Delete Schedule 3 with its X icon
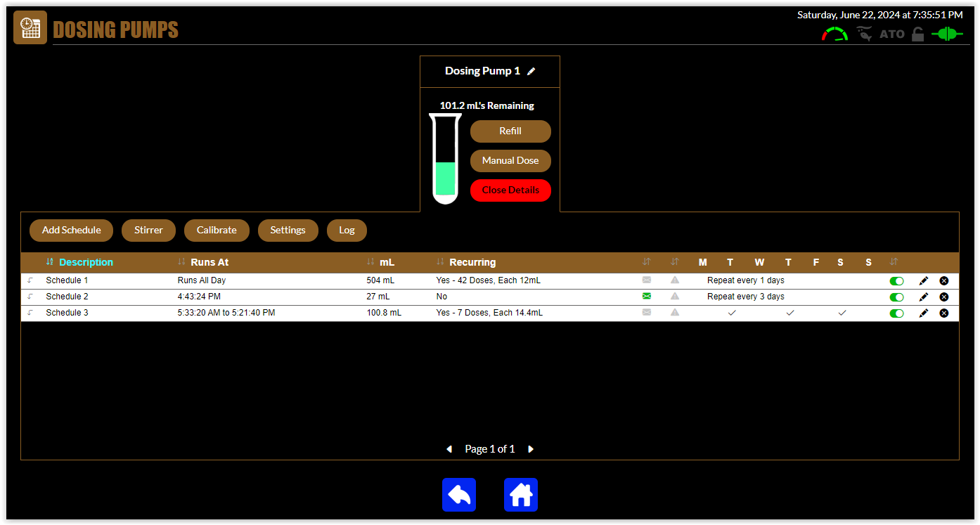This screenshot has height=525, width=980. (x=944, y=313)
